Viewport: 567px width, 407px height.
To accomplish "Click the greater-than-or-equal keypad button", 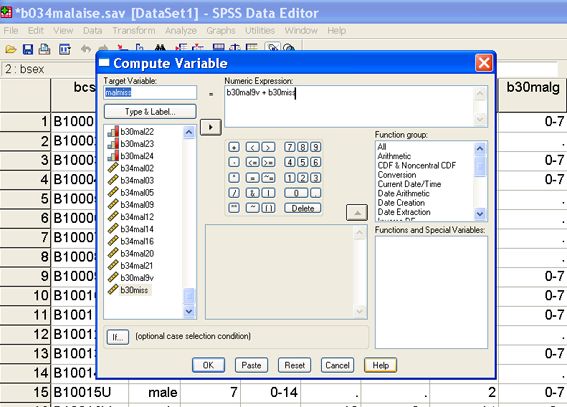I will [268, 162].
